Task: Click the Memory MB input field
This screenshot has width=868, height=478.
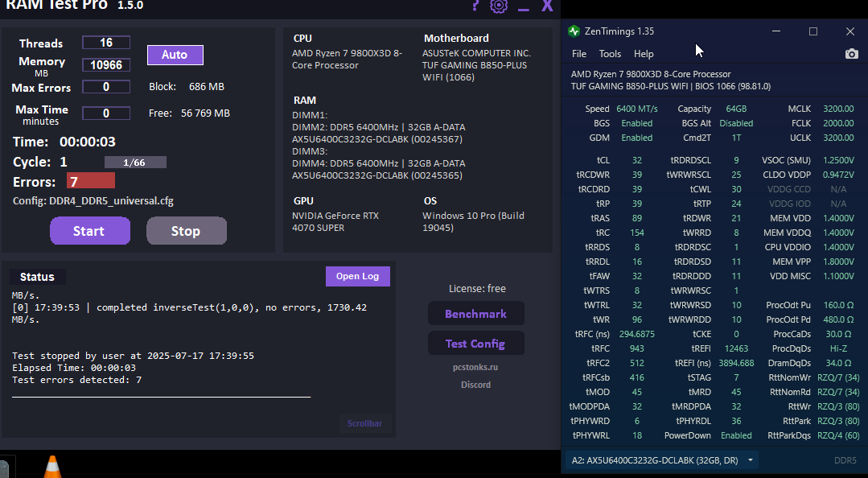Action: (106, 65)
